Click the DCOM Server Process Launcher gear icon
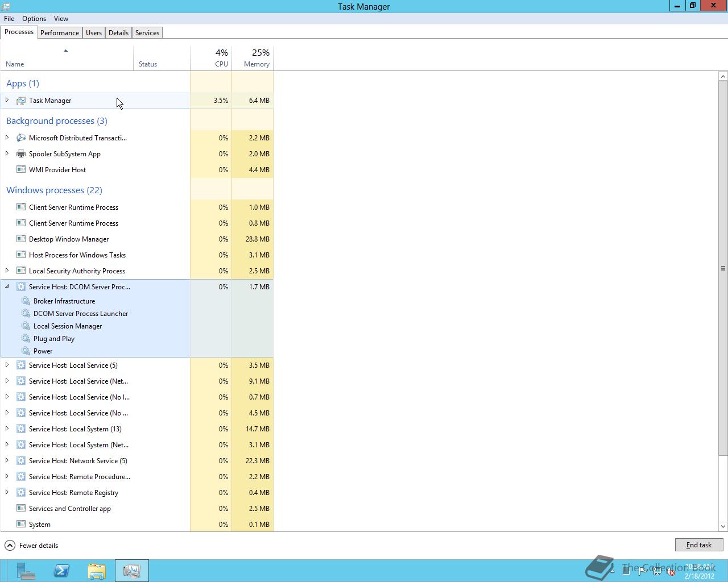Viewport: 728px width, 582px height. coord(26,314)
